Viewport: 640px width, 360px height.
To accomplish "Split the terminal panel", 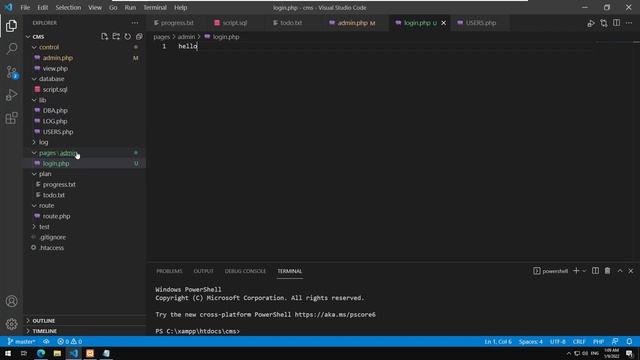I will pos(596,271).
